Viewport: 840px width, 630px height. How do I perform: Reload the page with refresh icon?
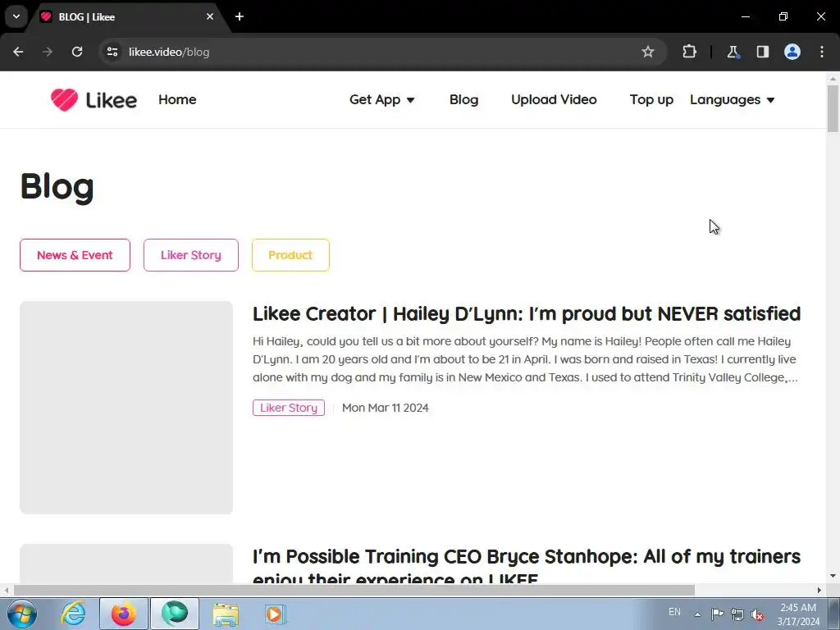pos(77,52)
